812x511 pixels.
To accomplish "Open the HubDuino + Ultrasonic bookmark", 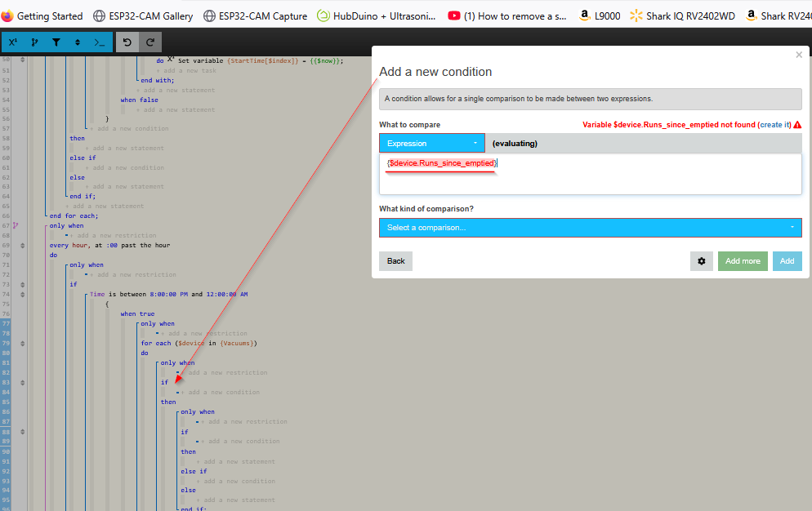I will (x=377, y=16).
